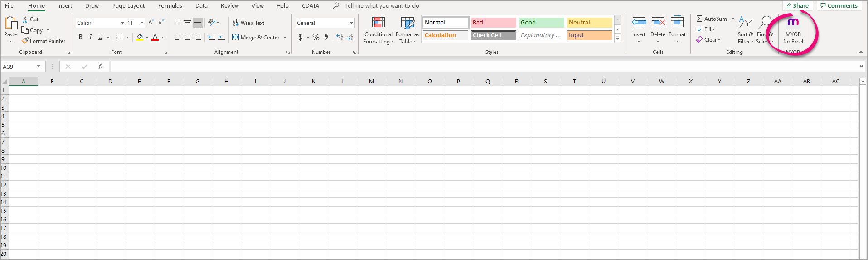The height and width of the screenshot is (260, 868).
Task: Increase the cell indent
Action: (222, 37)
